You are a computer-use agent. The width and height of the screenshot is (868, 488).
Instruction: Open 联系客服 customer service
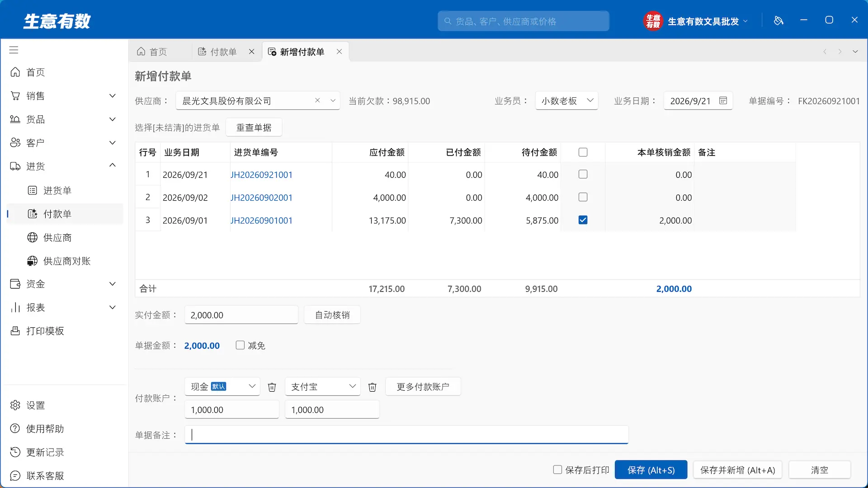[63, 476]
